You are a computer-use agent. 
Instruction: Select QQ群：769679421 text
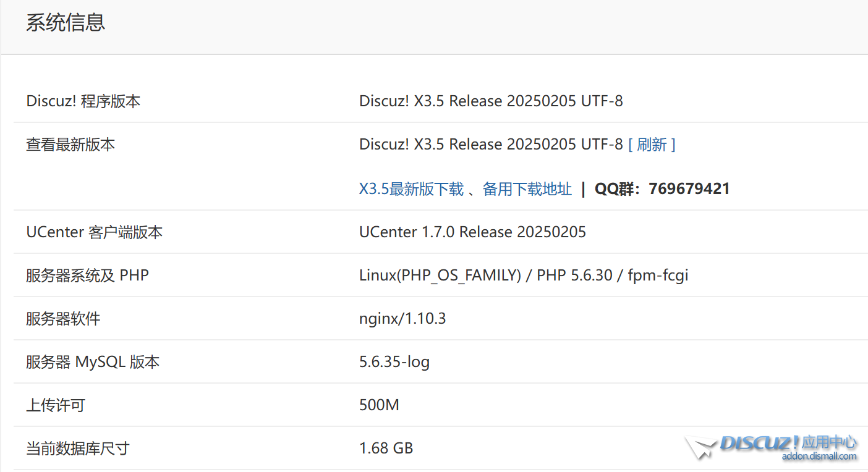pos(662,189)
